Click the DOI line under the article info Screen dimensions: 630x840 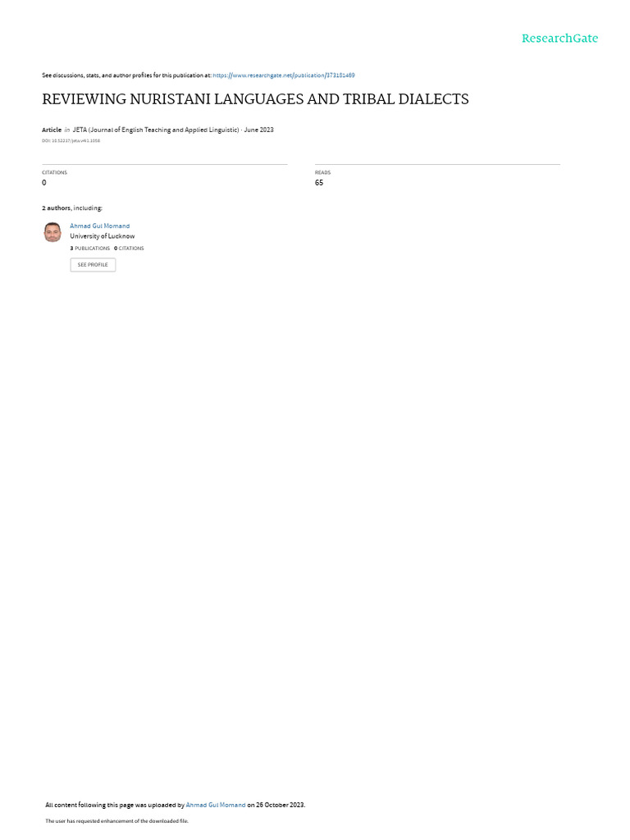click(71, 141)
